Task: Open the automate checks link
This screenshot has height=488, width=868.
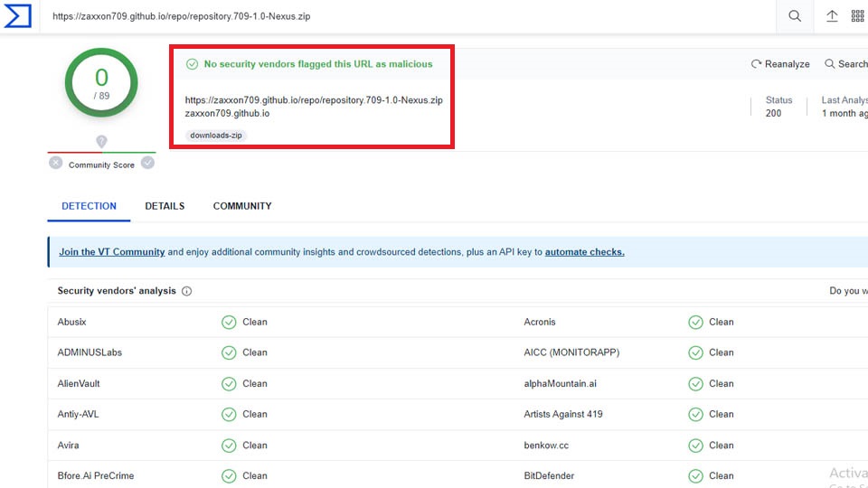Action: pyautogui.click(x=585, y=252)
